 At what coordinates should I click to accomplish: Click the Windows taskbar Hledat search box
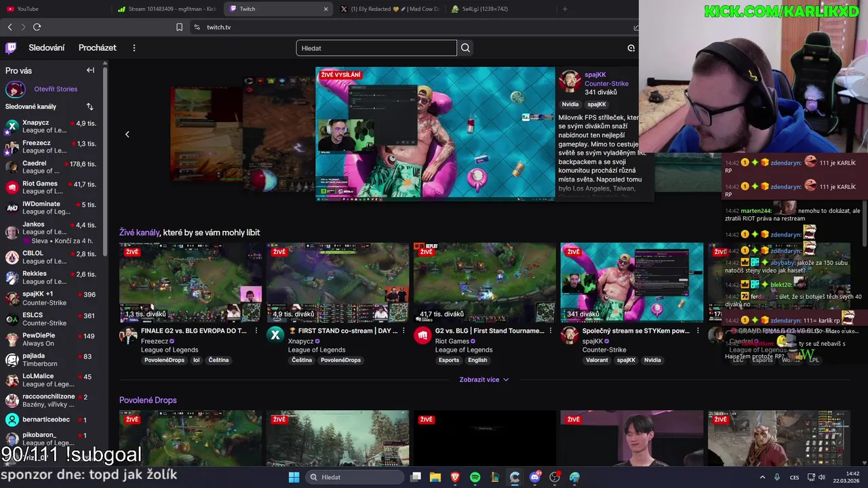[354, 477]
